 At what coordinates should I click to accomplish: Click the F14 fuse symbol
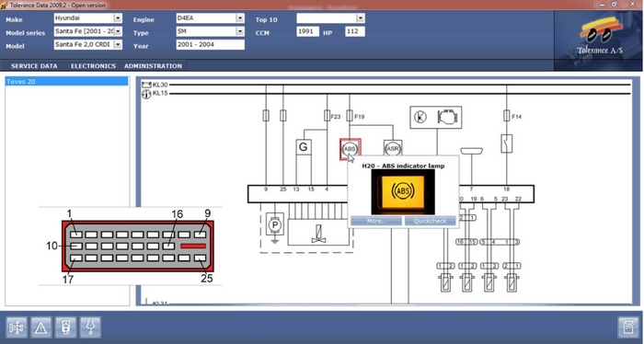(506, 116)
